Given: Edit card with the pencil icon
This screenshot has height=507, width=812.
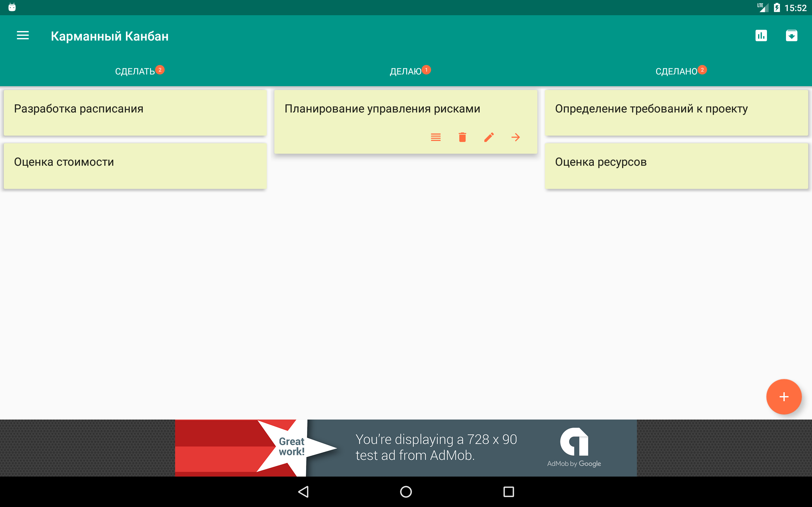Looking at the screenshot, I should pyautogui.click(x=489, y=137).
